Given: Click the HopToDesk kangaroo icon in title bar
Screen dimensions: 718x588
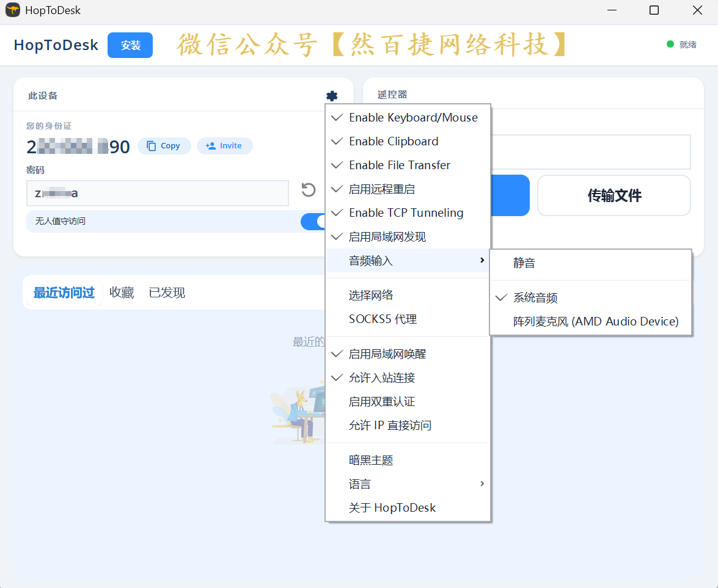Looking at the screenshot, I should tap(12, 10).
